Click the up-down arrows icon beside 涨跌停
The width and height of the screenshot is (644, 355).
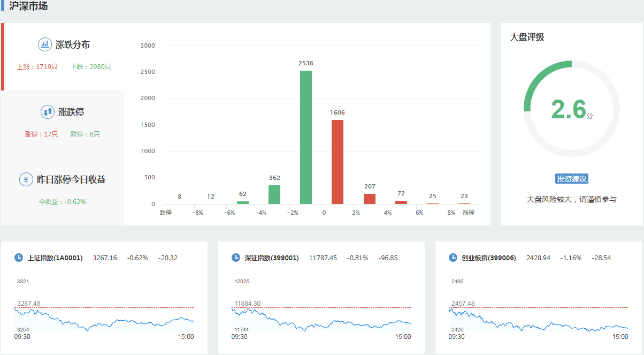pyautogui.click(x=48, y=112)
